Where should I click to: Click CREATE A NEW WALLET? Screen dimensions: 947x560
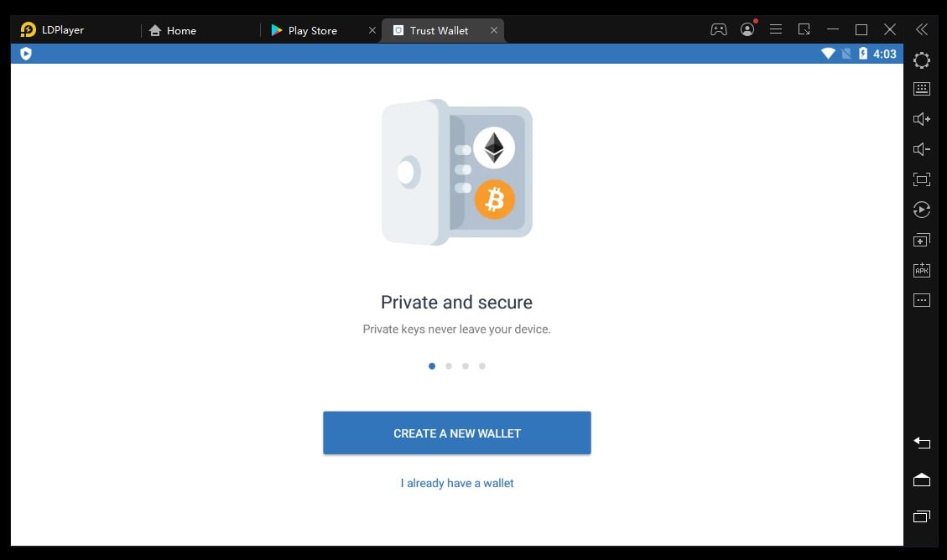pyautogui.click(x=457, y=433)
